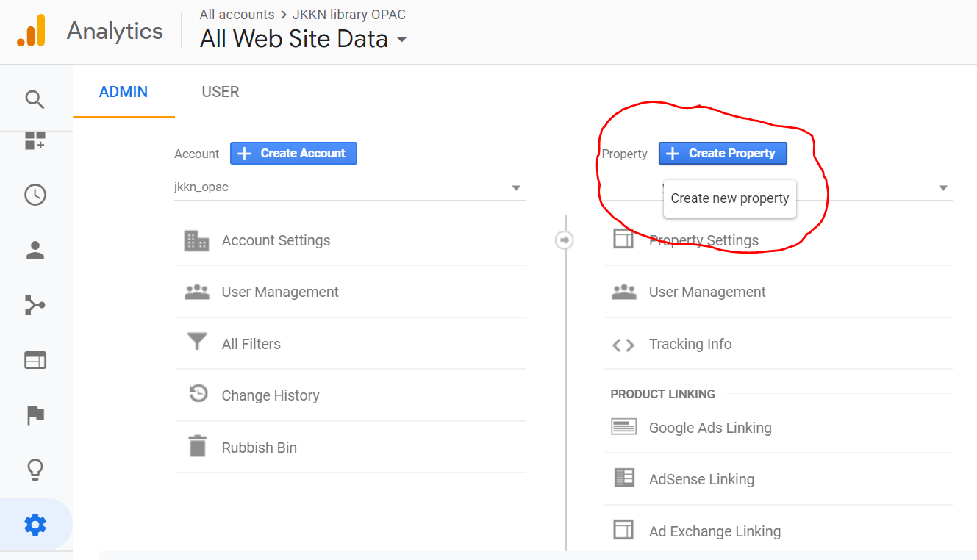
Task: Open the All Web Site Data view selector
Action: 303,39
